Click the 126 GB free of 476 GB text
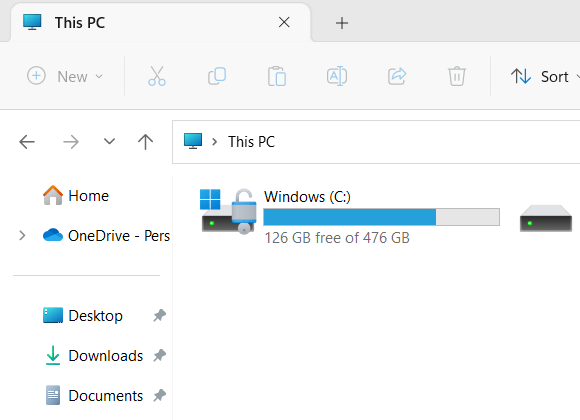The width and height of the screenshot is (580, 420). 337,238
